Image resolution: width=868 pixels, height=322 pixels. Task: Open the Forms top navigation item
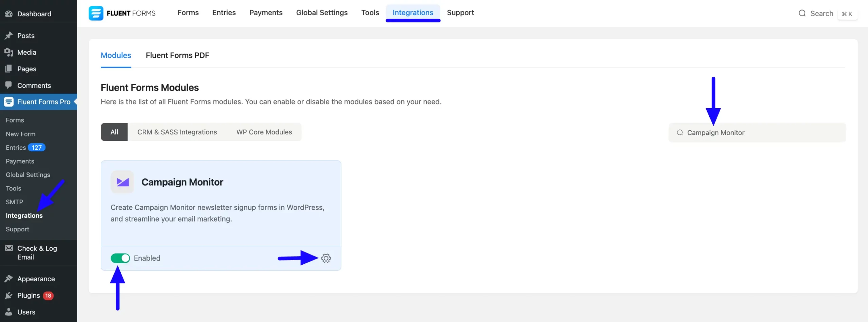pyautogui.click(x=188, y=13)
